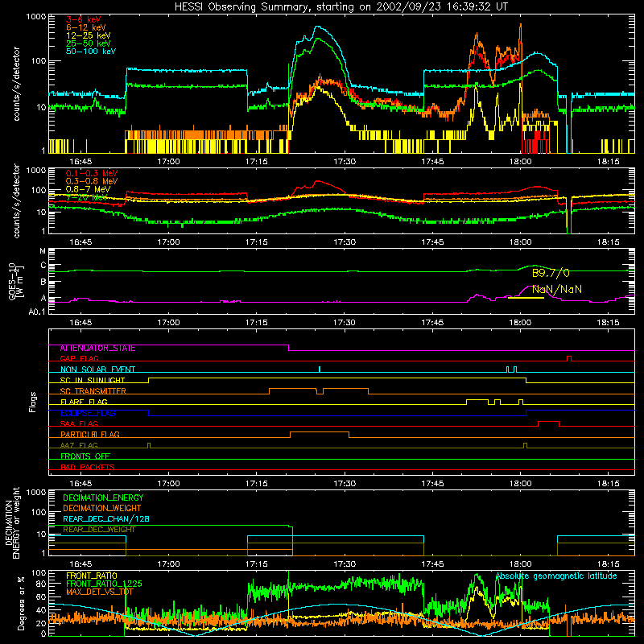Select the red 3-6 keV legend label

pos(84,19)
